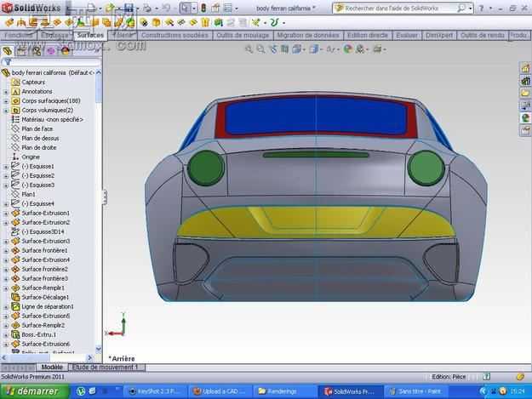Screen dimensions: 532x399
Task: Open SolidWorks Resources in task pane
Action: coord(525,68)
